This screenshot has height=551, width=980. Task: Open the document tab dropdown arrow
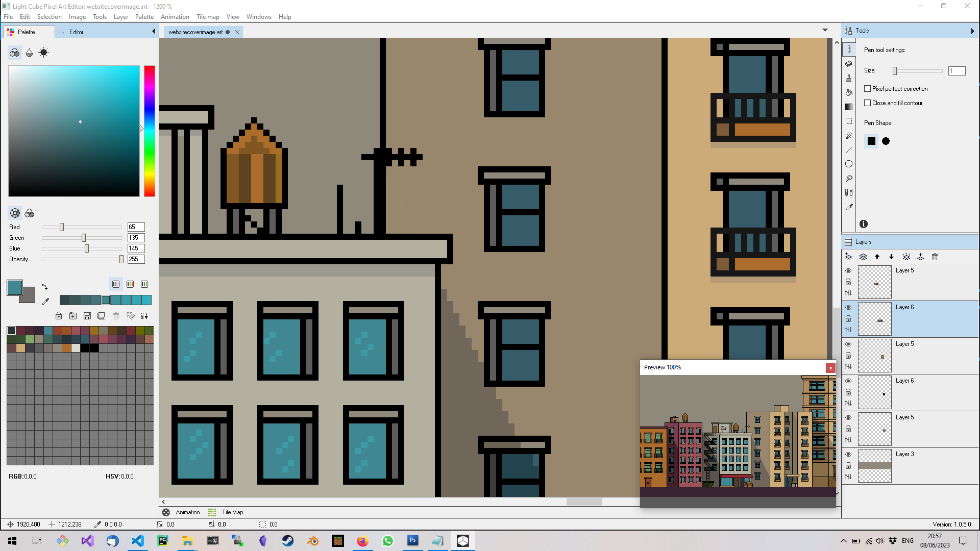coord(825,30)
